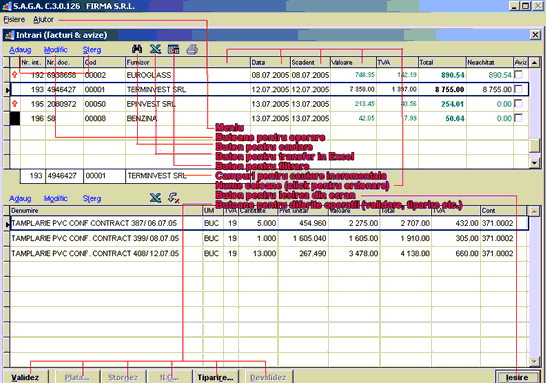This screenshot has height=383, width=546.
Task: Click the icon next to the lower Excel button
Action: [x=173, y=198]
